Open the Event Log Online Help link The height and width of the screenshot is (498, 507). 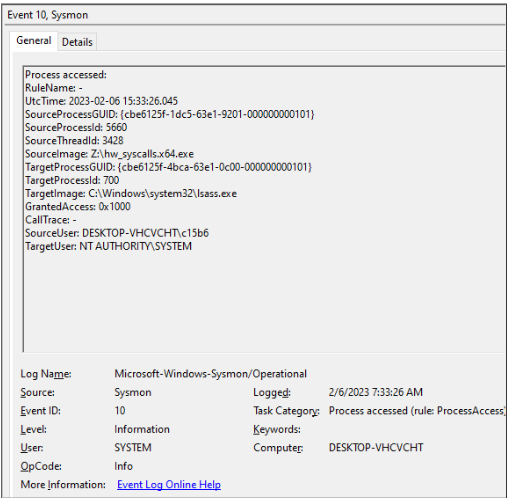click(169, 484)
